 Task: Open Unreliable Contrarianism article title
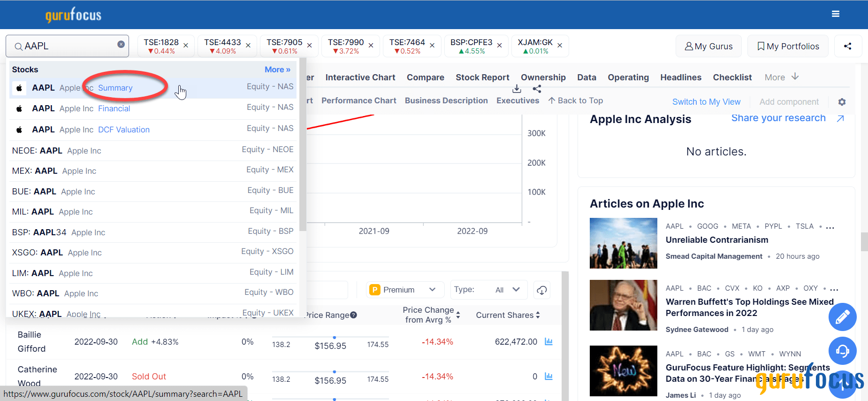(717, 240)
